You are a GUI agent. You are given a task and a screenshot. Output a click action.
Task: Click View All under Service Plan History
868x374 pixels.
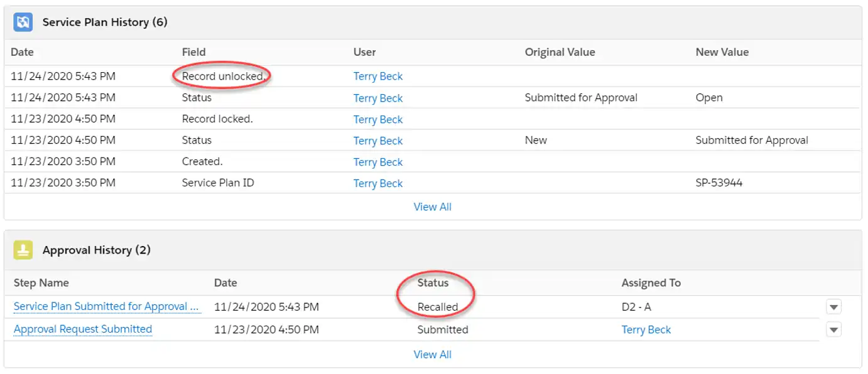pos(433,207)
